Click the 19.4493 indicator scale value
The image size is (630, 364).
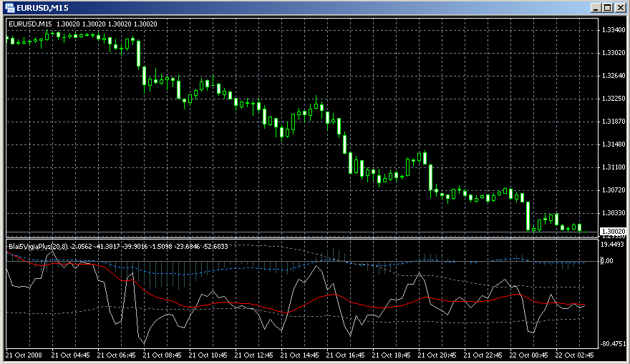612,245
